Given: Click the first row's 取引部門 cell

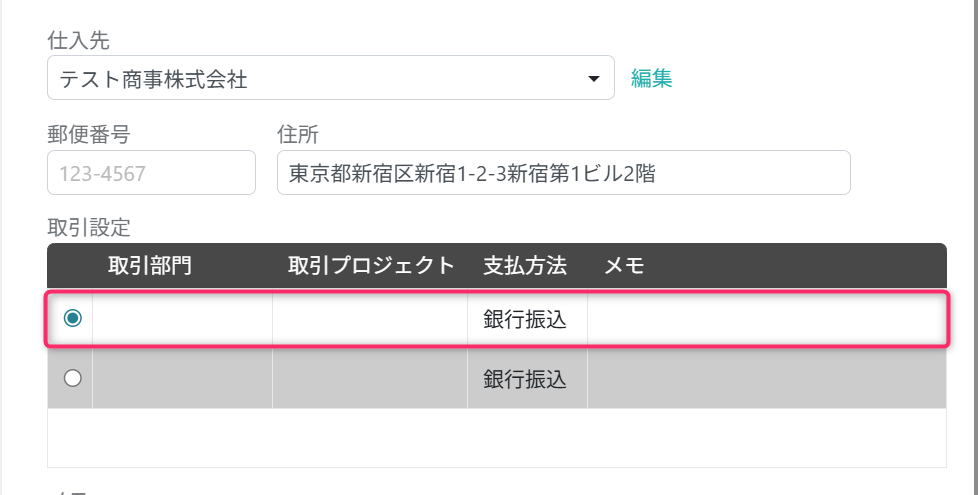Looking at the screenshot, I should click(x=182, y=320).
